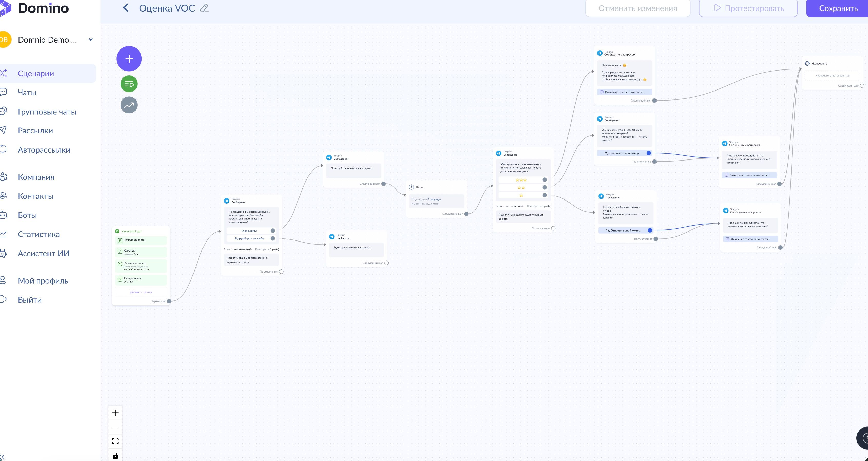Go back with the left arrow icon
Image resolution: width=868 pixels, height=461 pixels.
pos(126,8)
